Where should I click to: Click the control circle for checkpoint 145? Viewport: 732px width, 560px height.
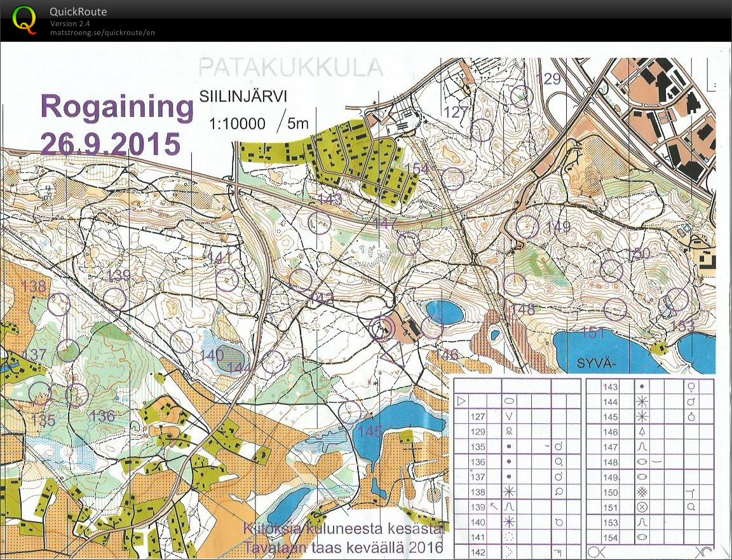349,412
